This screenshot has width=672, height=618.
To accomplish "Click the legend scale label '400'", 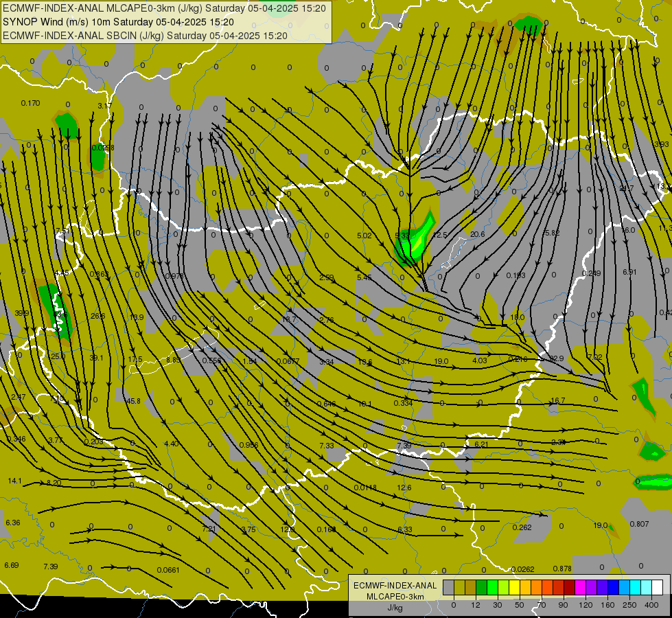I will pyautogui.click(x=651, y=605).
